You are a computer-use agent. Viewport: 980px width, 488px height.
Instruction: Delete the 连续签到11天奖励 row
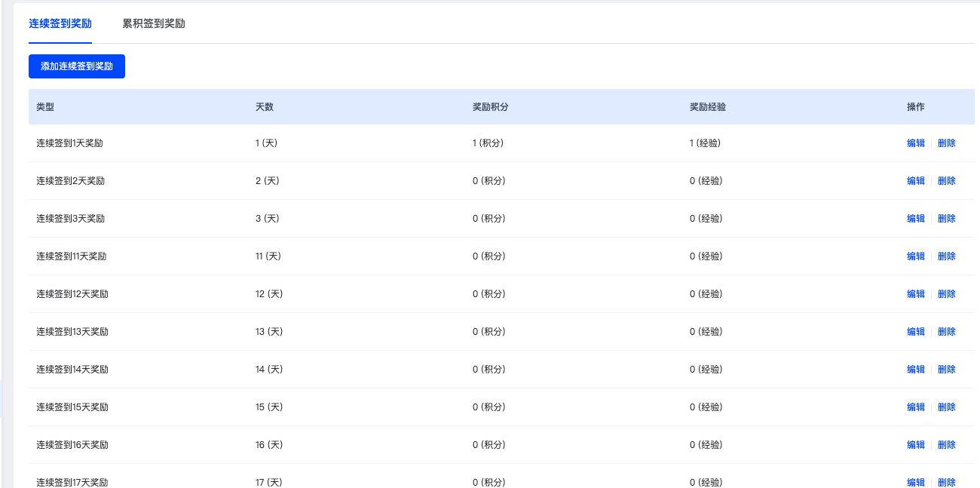tap(947, 256)
